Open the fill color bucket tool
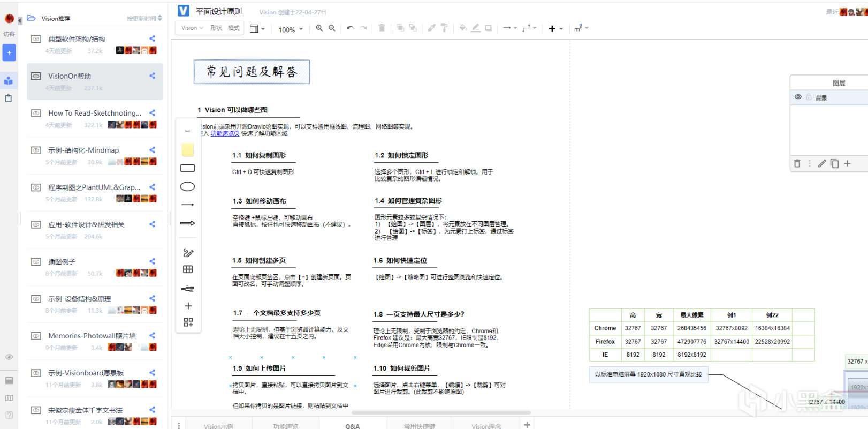 (462, 28)
